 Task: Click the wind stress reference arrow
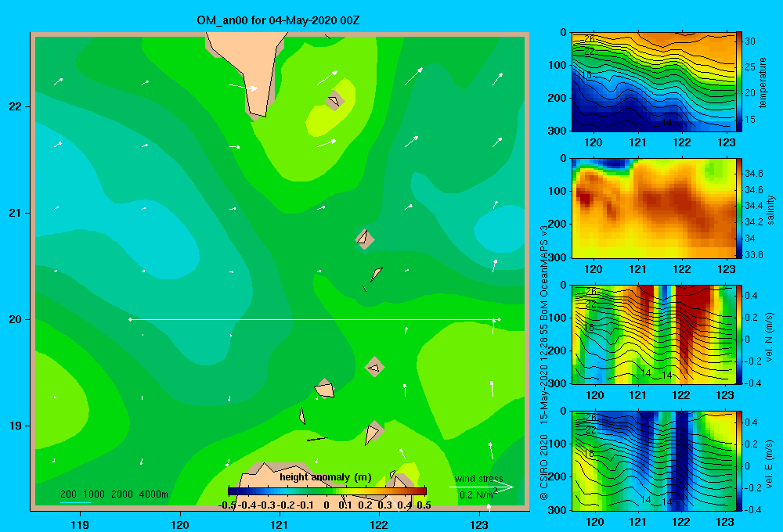[x=482, y=487]
